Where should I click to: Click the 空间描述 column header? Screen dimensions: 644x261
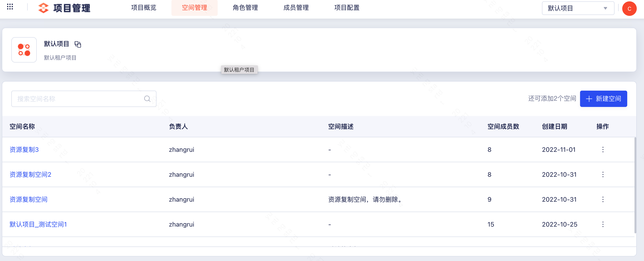(x=341, y=127)
